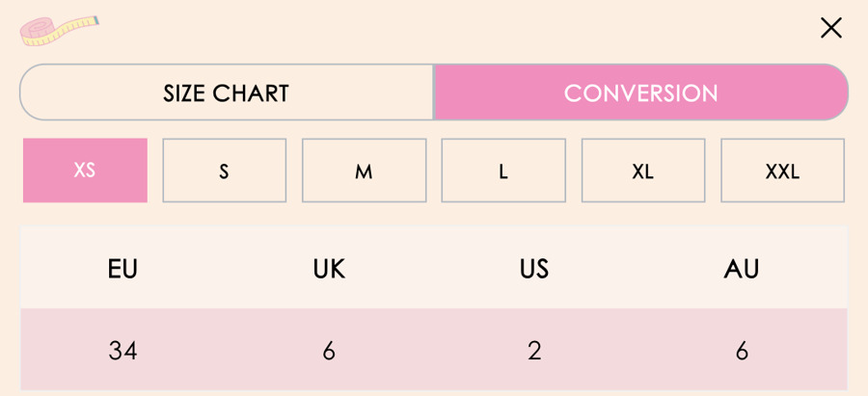The height and width of the screenshot is (396, 868).
Task: Click the AU column header
Action: coord(742,269)
